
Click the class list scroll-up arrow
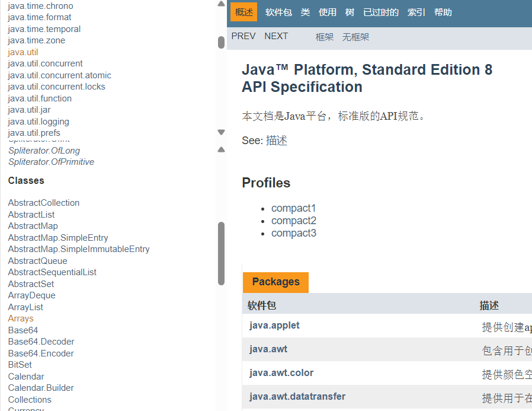coord(221,149)
